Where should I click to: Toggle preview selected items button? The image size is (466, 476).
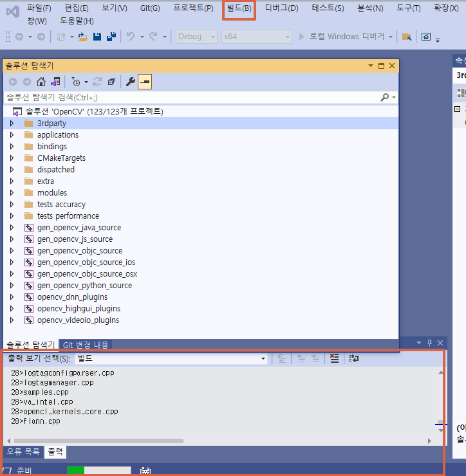[x=145, y=82]
